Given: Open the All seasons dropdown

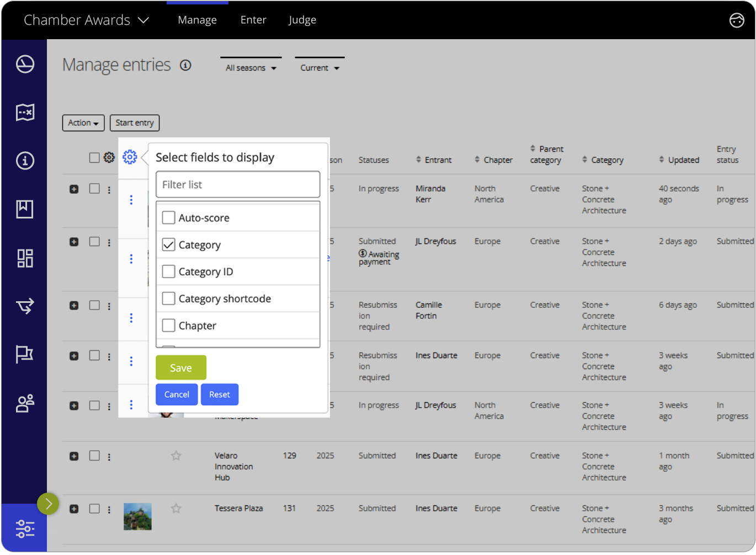Looking at the screenshot, I should 250,67.
